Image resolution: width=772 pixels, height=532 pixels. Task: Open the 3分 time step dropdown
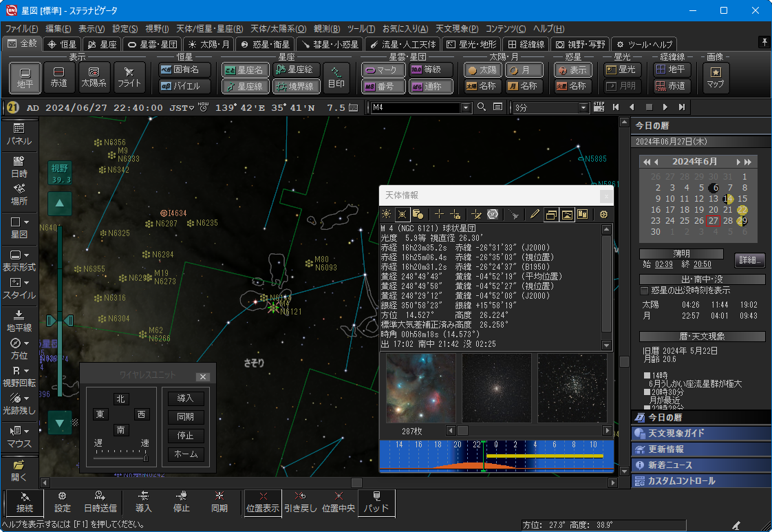[585, 107]
